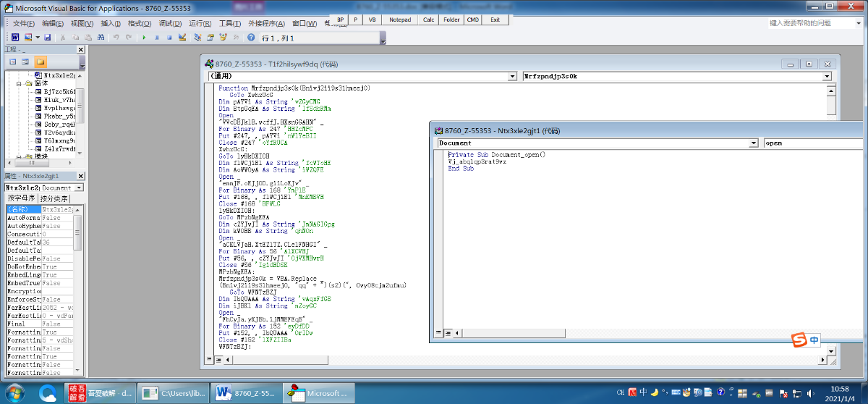Click the Redo arrow icon
Image resolution: width=868 pixels, height=404 pixels.
click(x=129, y=37)
